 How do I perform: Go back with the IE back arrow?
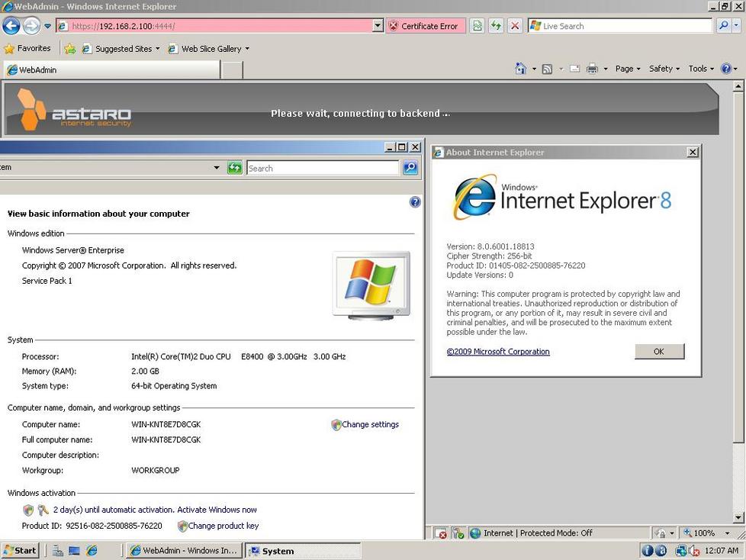(x=11, y=25)
